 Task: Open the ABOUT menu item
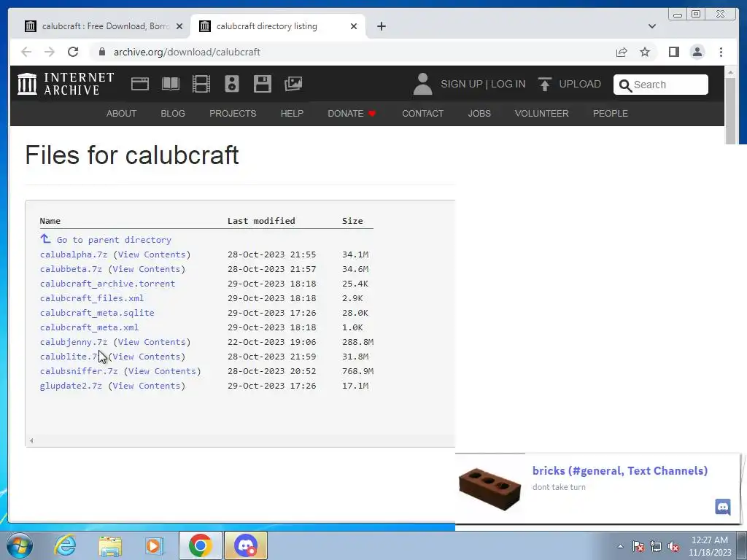coord(122,113)
